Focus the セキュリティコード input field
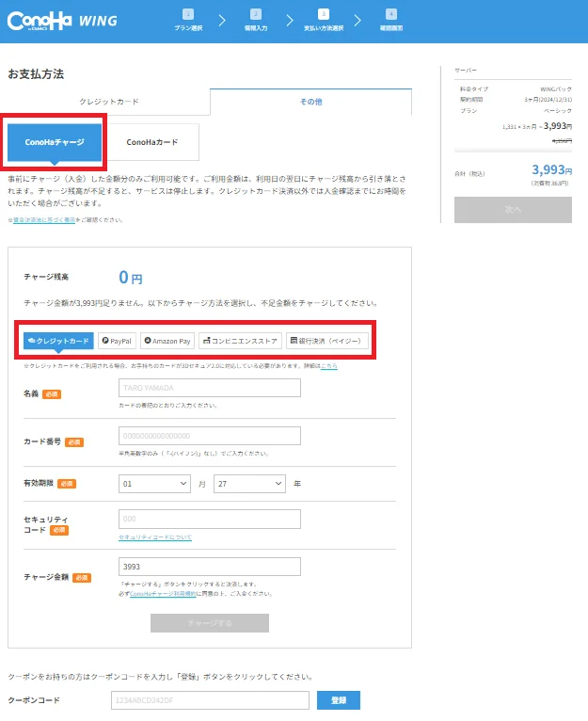This screenshot has height=721, width=588. click(210, 519)
